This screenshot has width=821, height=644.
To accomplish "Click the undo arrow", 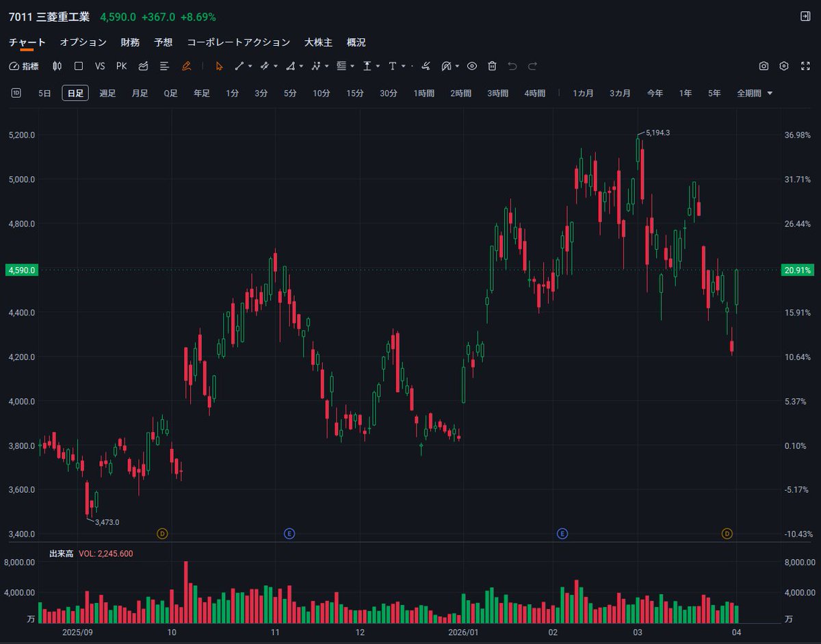I will point(512,66).
